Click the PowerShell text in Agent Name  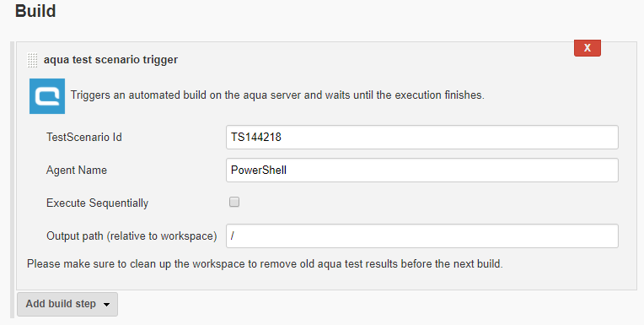pos(259,170)
